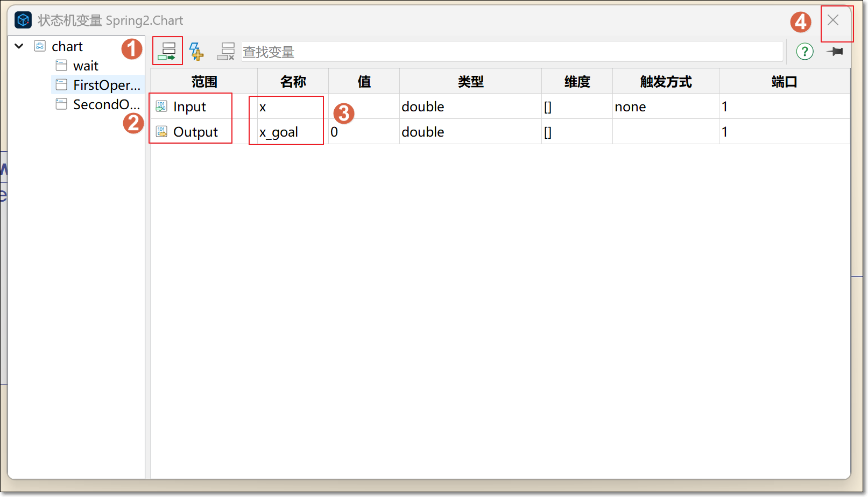Click the variable name x cell
The height and width of the screenshot is (497, 868).
pos(293,106)
